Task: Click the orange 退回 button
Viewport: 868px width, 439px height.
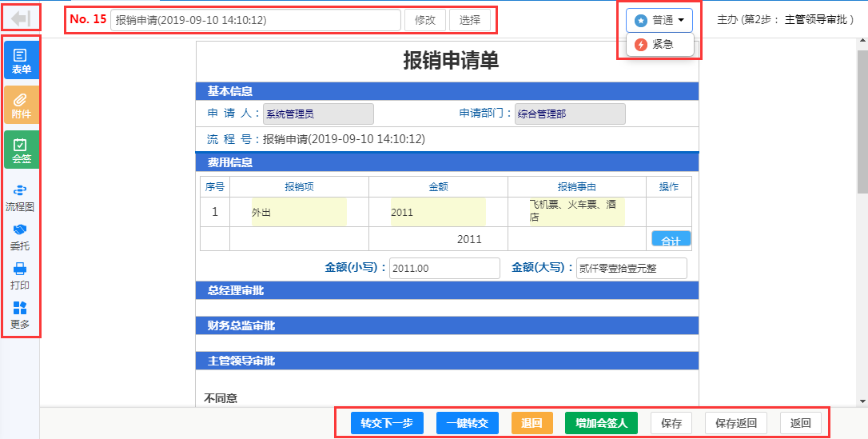Action: [532, 423]
